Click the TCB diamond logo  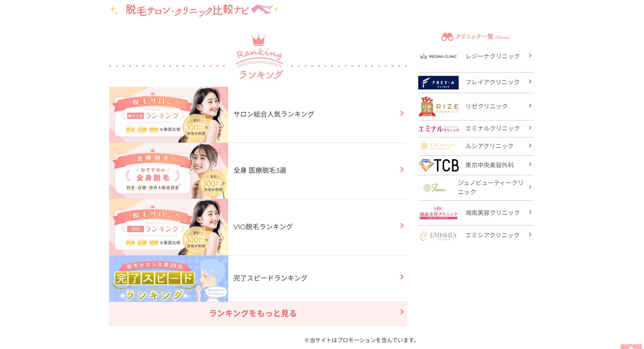click(x=439, y=165)
